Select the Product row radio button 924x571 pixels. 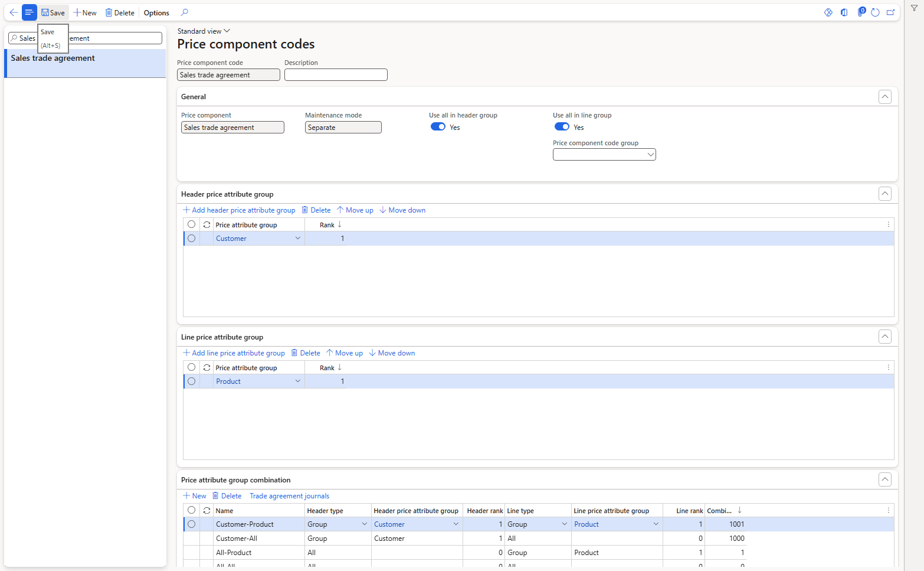pos(191,381)
